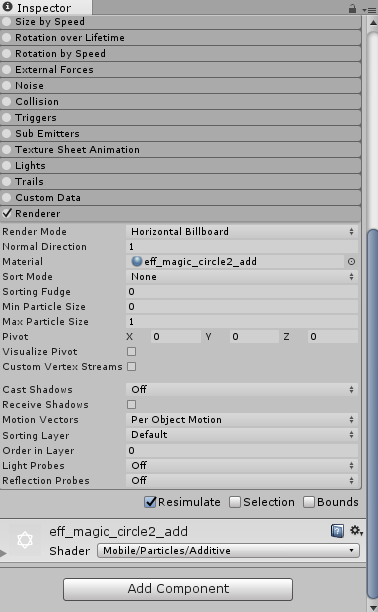Enable the Collision module
Screen dimensions: 378x612
pos(7,102)
